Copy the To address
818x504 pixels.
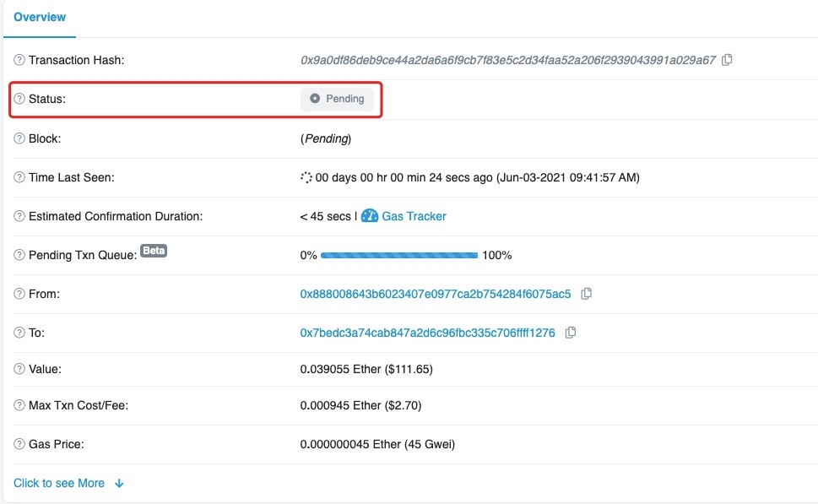(571, 333)
